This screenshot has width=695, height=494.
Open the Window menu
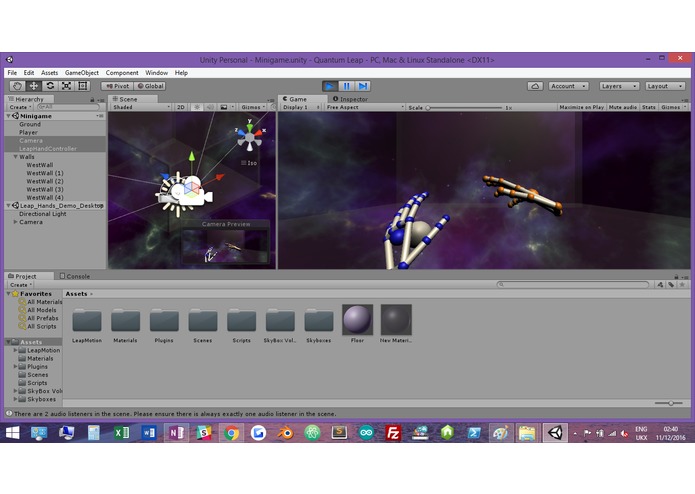[x=156, y=73]
